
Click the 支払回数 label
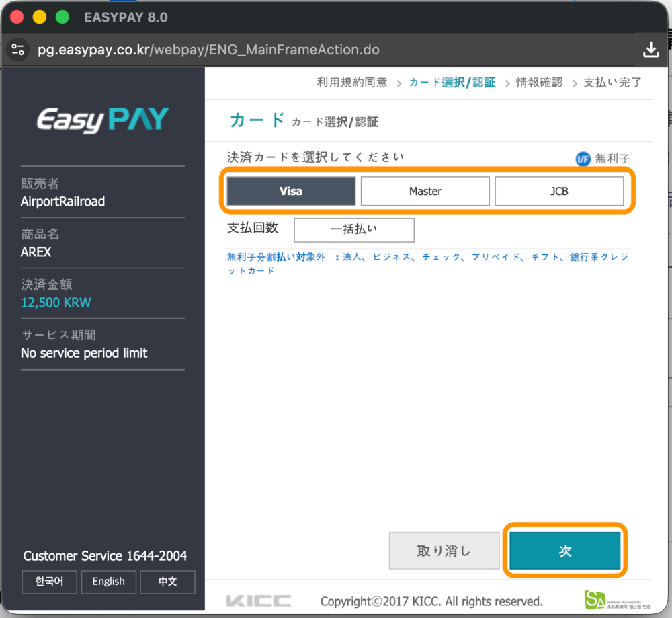pos(253,228)
